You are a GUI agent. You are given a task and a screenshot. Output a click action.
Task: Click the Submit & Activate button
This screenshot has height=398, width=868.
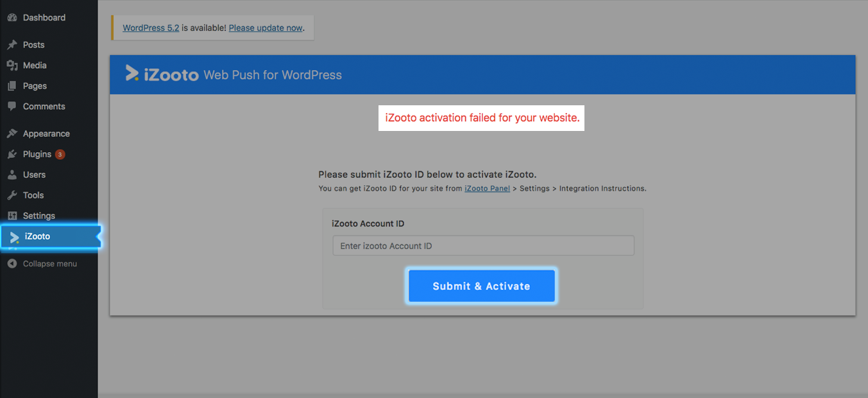click(482, 286)
